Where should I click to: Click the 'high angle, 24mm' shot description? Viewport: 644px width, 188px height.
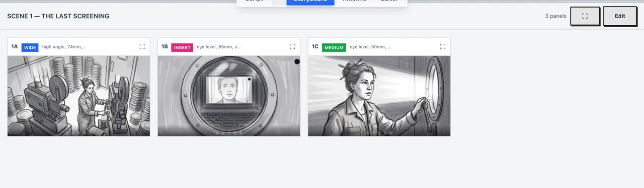coord(64,47)
